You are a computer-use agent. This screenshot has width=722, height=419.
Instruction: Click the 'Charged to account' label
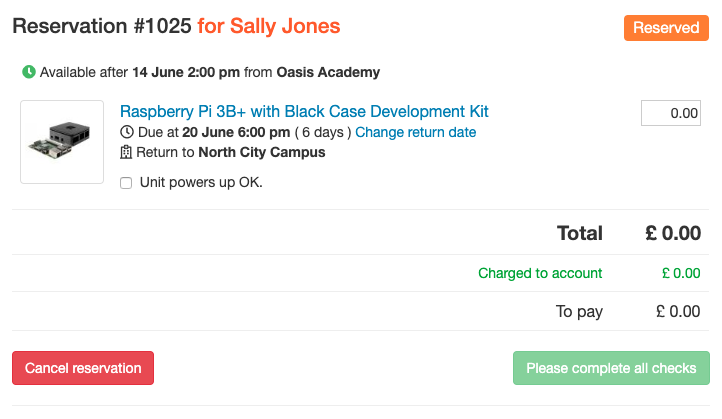540,273
